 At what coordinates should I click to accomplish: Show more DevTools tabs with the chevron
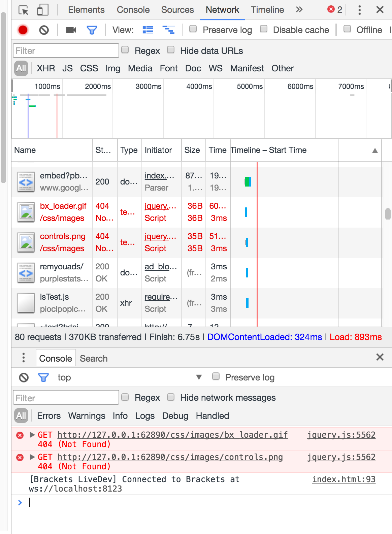(x=299, y=10)
